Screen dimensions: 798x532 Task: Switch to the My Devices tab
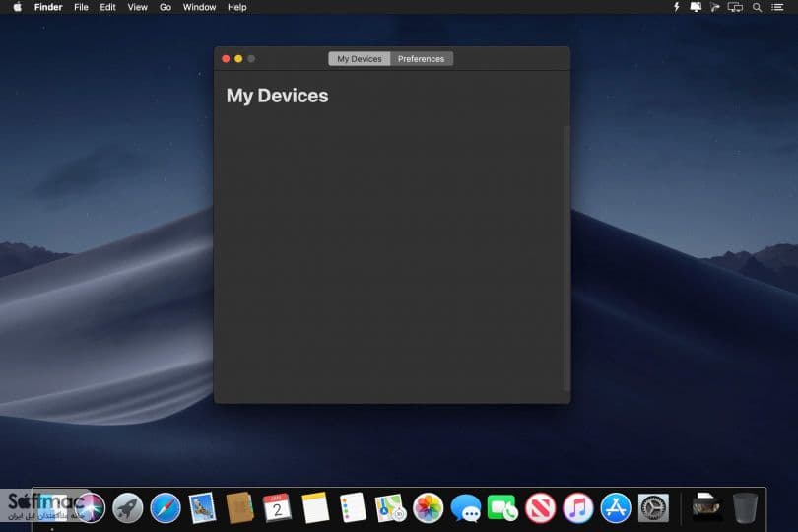pyautogui.click(x=360, y=59)
